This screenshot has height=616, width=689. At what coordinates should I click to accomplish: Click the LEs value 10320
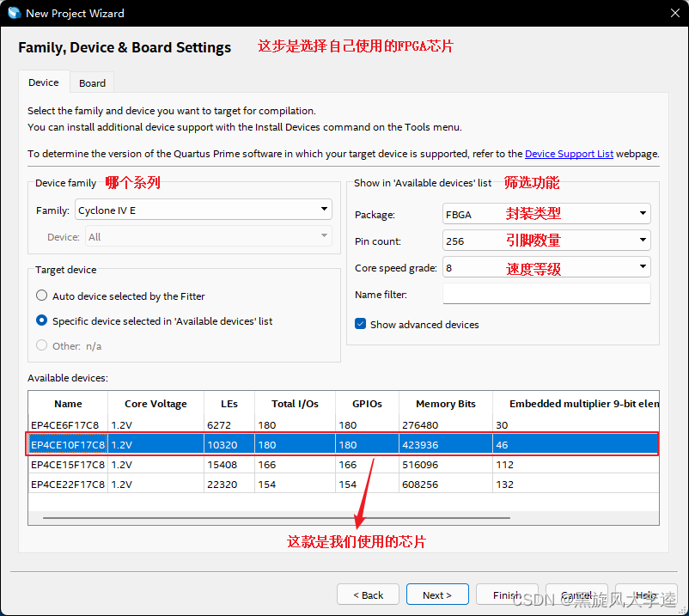tap(222, 445)
